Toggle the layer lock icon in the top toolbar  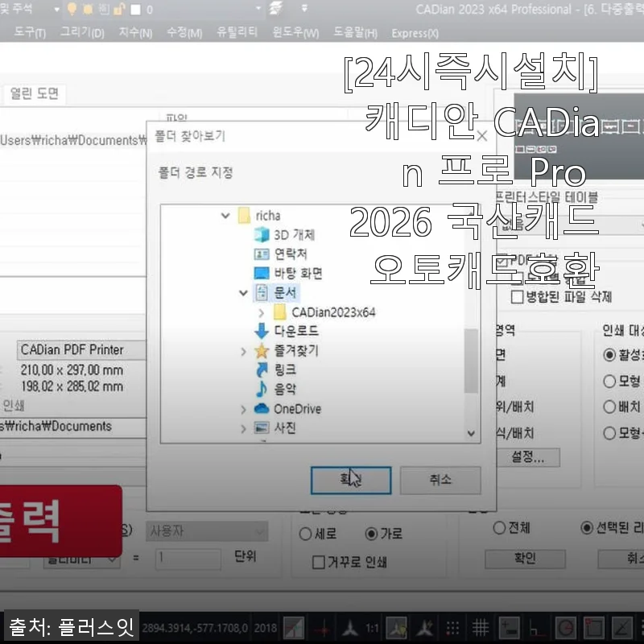click(x=119, y=10)
